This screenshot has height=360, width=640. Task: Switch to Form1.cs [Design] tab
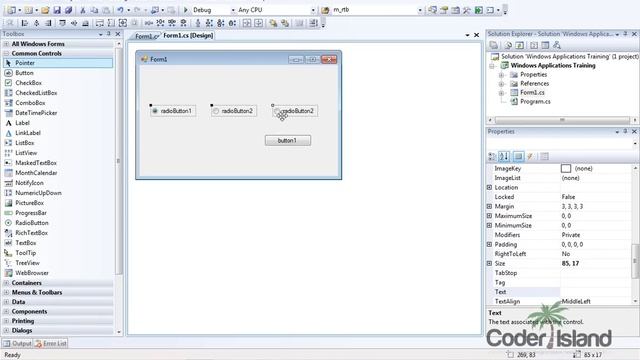188,36
